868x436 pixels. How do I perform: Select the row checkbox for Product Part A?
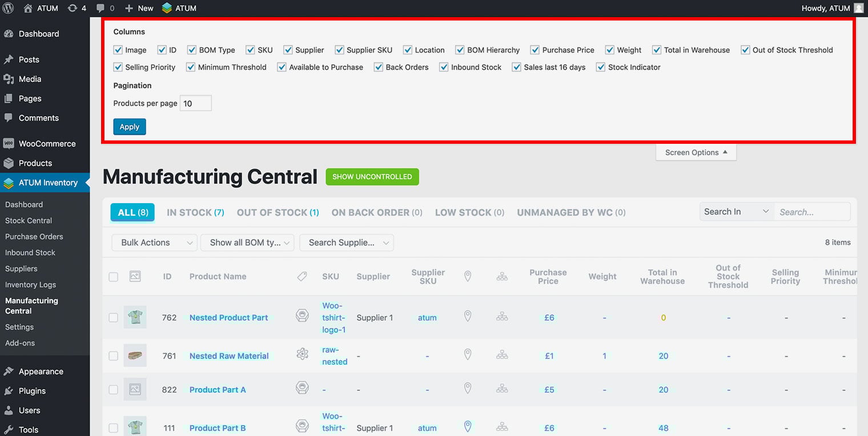coord(114,389)
